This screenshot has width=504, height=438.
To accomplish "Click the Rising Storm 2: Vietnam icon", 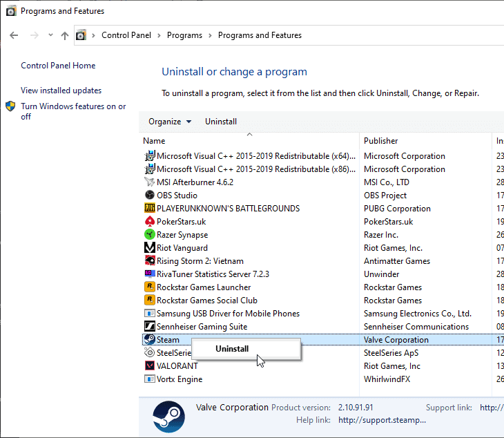I will [149, 261].
